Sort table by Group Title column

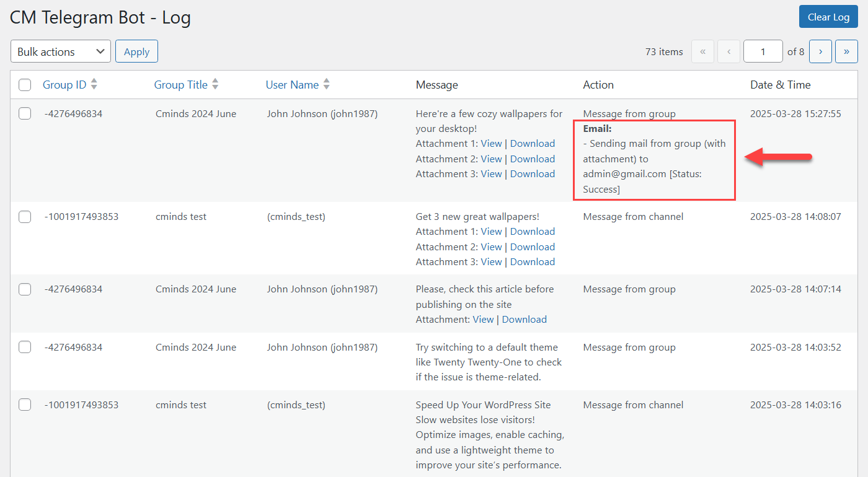[180, 85]
